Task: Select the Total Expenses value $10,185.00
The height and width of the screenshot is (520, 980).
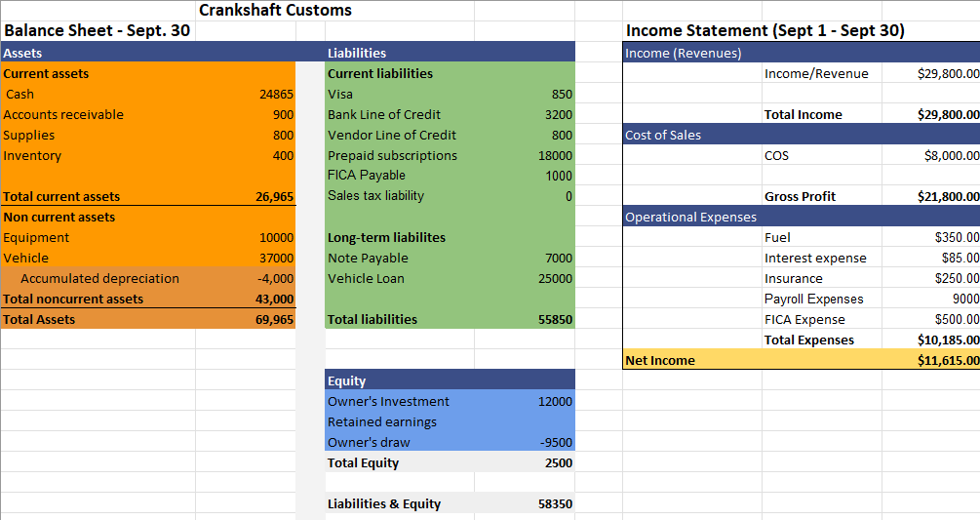Action: [948, 340]
